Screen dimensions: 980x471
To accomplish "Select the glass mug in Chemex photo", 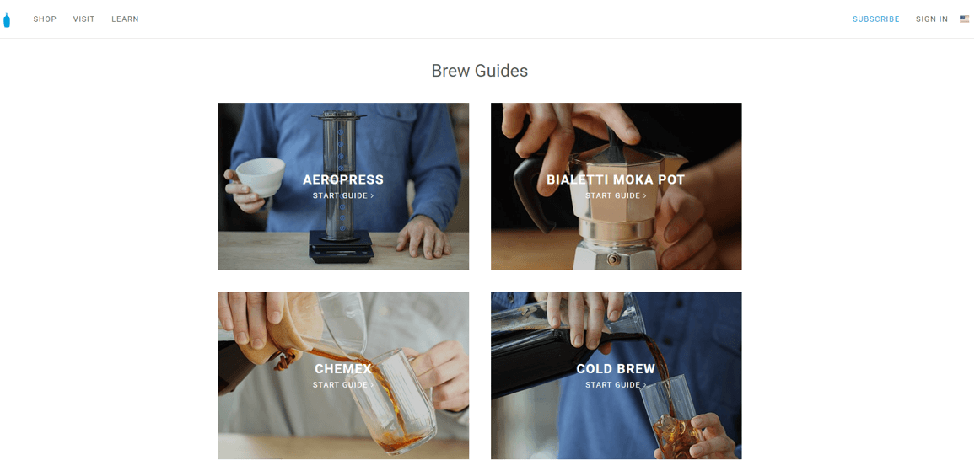I will pyautogui.click(x=401, y=401).
